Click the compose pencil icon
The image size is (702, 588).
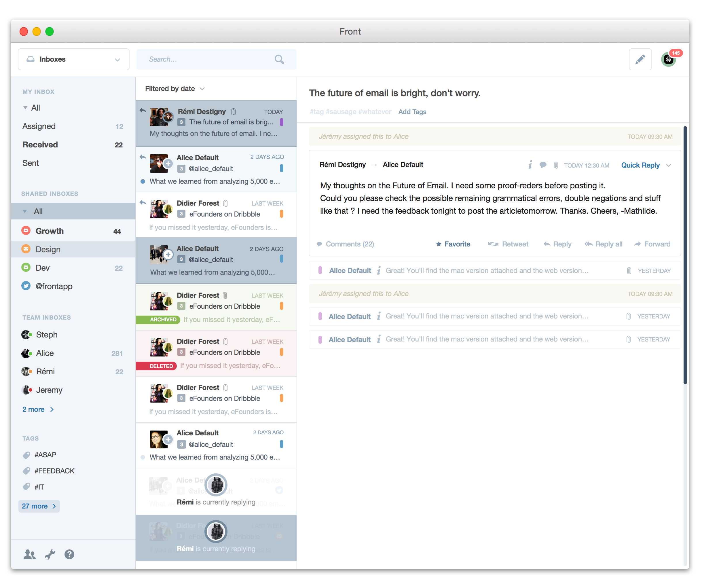(640, 60)
